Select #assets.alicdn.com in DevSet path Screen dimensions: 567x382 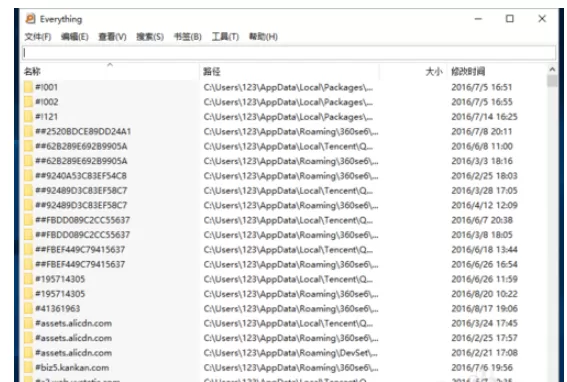[x=73, y=353]
